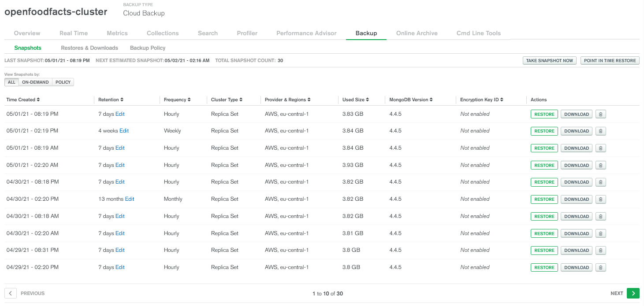Filter snapshots to ON-DEMAND only
Screen dimensions: 644x306
[x=35, y=82]
